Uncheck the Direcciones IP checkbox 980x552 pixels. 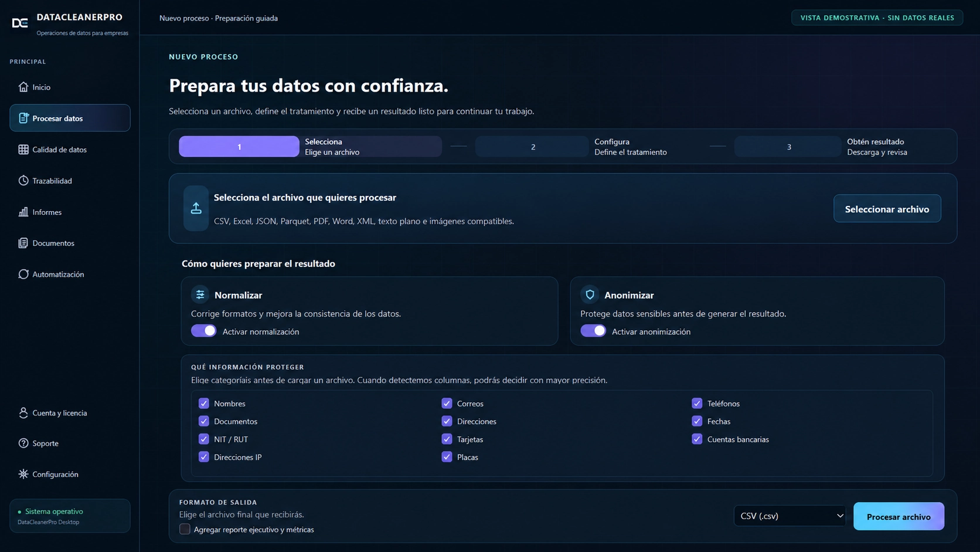point(204,457)
